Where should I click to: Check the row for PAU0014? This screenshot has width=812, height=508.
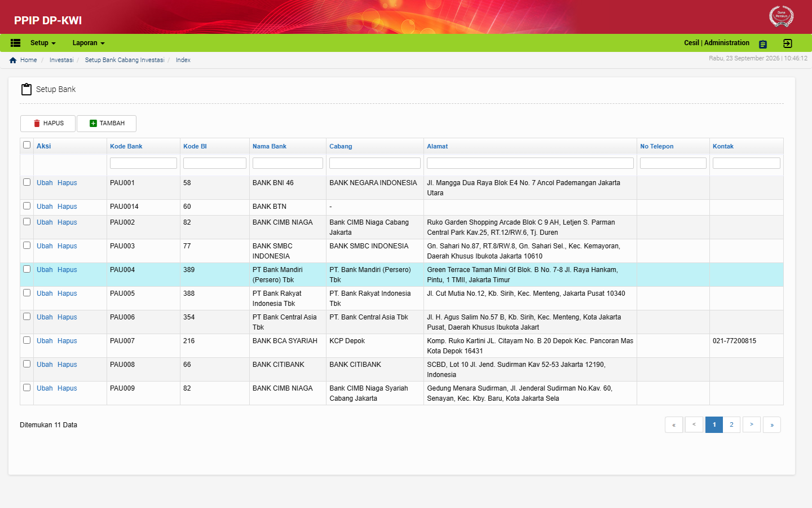click(27, 206)
